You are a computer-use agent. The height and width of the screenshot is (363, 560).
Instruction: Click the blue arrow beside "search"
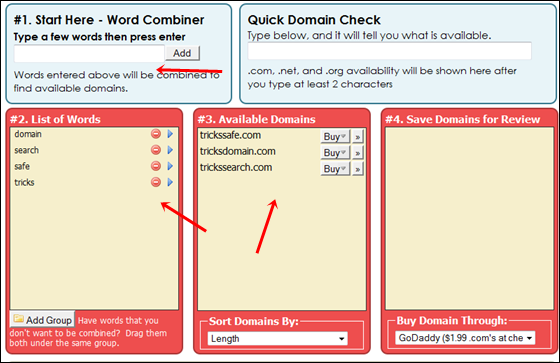click(170, 150)
